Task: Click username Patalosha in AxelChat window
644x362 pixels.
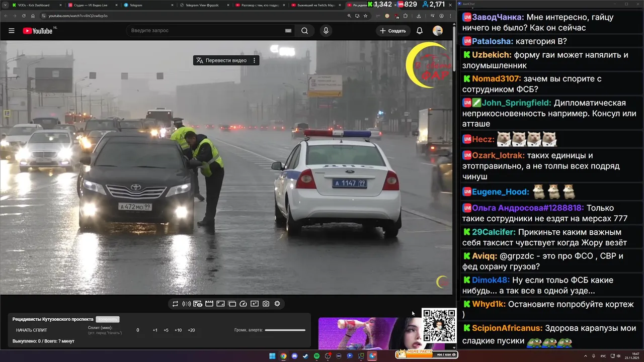Action: (493, 41)
